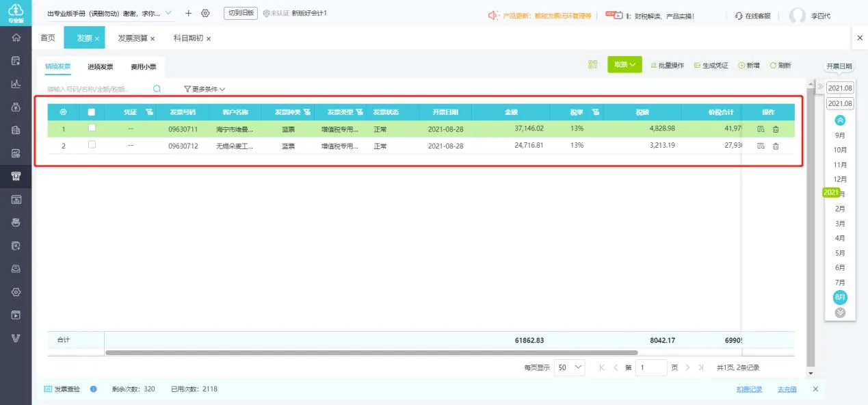This screenshot has width=868, height=405.
Task: Click the plus icon beside account name
Action: (189, 14)
